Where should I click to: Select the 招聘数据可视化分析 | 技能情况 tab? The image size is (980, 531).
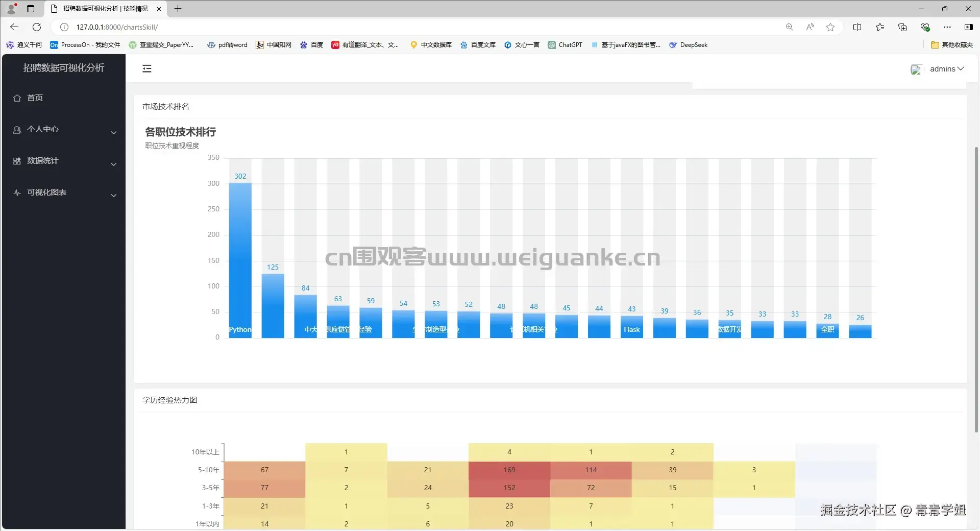pyautogui.click(x=105, y=9)
